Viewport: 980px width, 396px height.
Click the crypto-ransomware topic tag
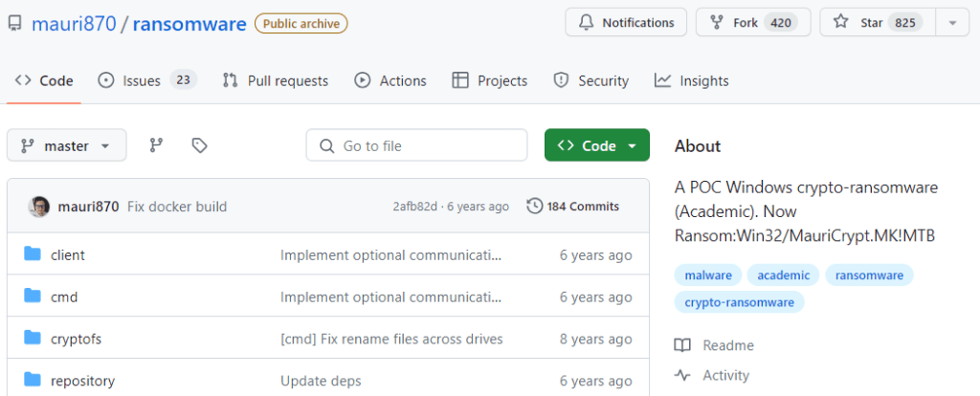pos(740,302)
